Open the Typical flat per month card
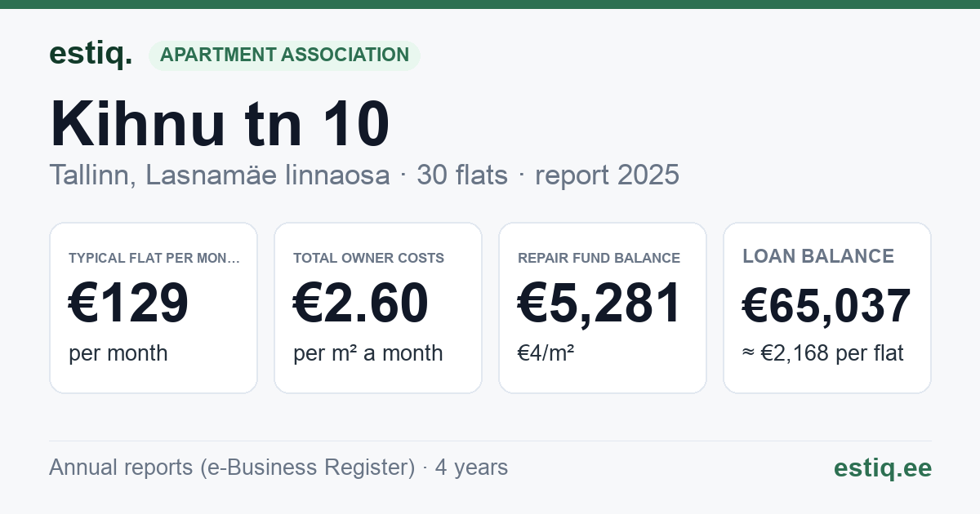The width and height of the screenshot is (980, 514). click(154, 308)
